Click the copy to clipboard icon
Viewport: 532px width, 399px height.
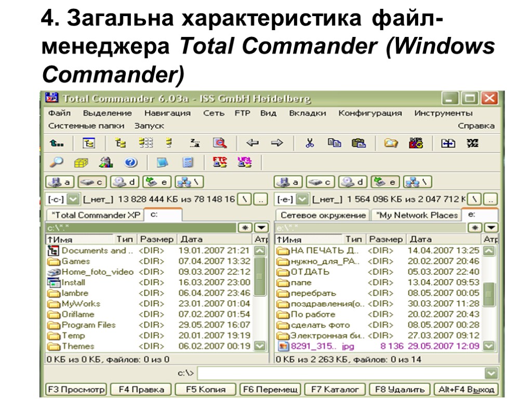pos(334,143)
